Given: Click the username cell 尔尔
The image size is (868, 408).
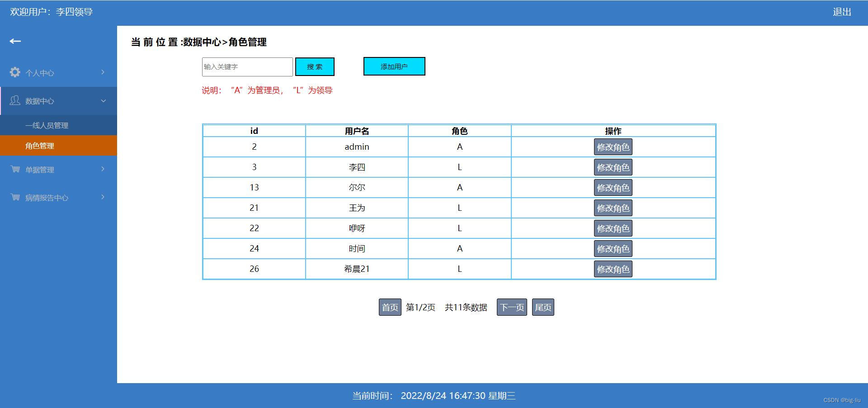Looking at the screenshot, I should click(x=357, y=188).
